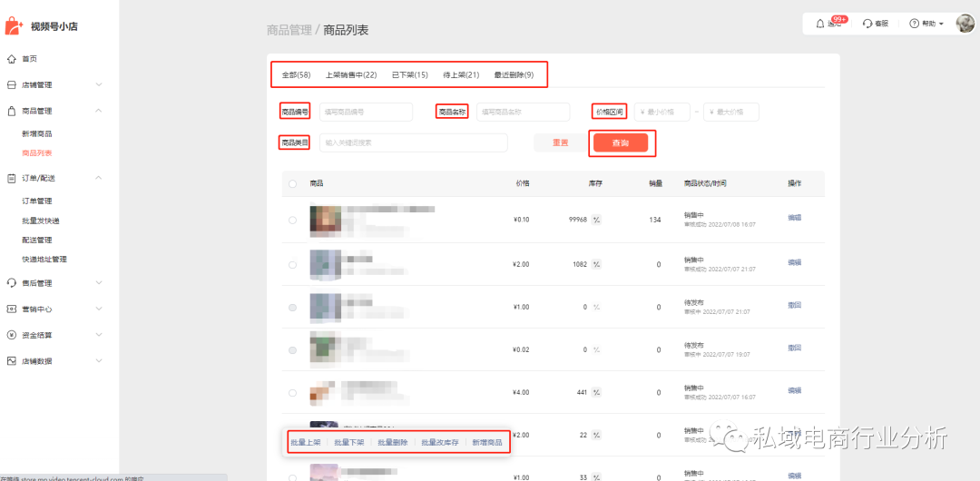The image size is (980, 481).
Task: Click the 资金结算 yen coin icon
Action: (11, 335)
